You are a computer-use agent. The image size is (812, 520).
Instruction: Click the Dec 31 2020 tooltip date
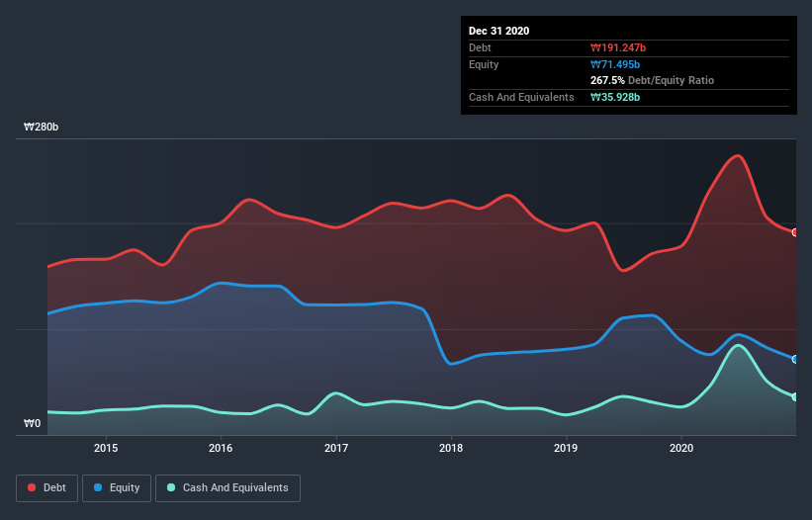coord(498,31)
